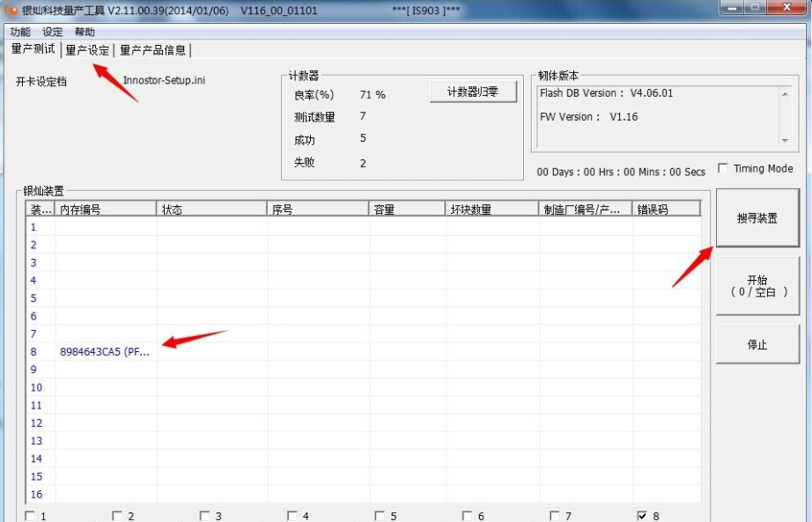Image resolution: width=812 pixels, height=522 pixels.
Task: Switch to the 量产产品信息 tab
Action: coord(152,50)
